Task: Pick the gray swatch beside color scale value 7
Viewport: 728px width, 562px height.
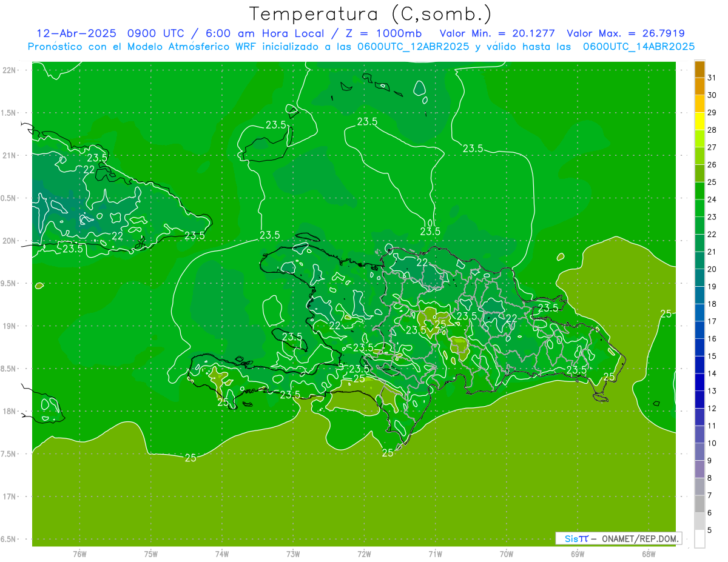Action: tap(699, 487)
